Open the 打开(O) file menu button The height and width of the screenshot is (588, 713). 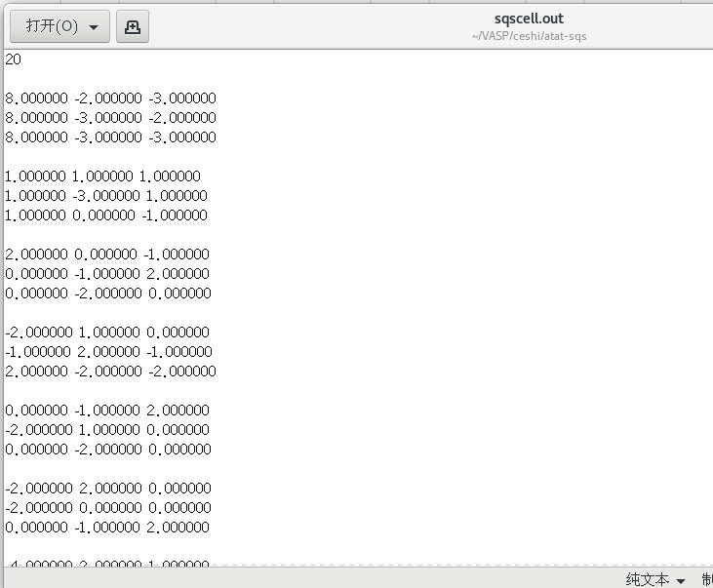pyautogui.click(x=59, y=26)
